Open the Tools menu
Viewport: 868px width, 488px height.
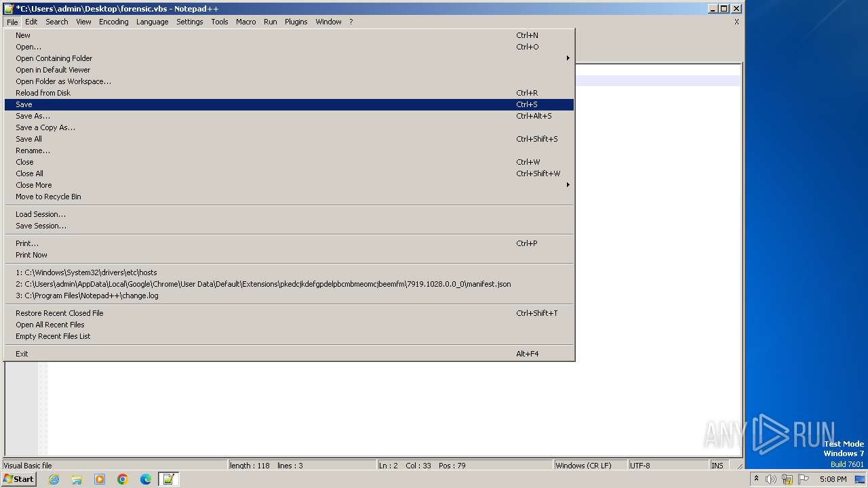tap(220, 22)
